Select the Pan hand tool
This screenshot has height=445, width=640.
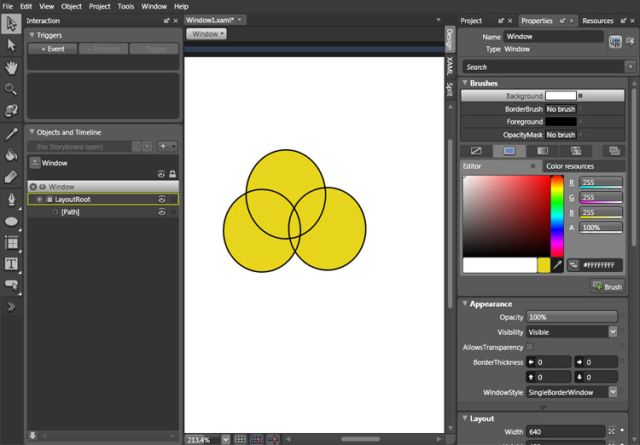click(x=11, y=67)
